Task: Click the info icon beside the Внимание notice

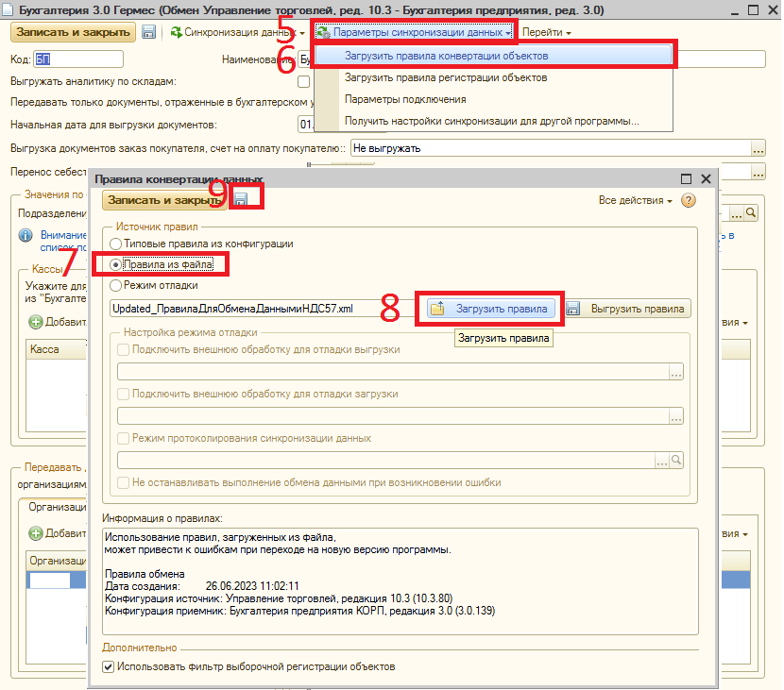Action: tap(26, 235)
